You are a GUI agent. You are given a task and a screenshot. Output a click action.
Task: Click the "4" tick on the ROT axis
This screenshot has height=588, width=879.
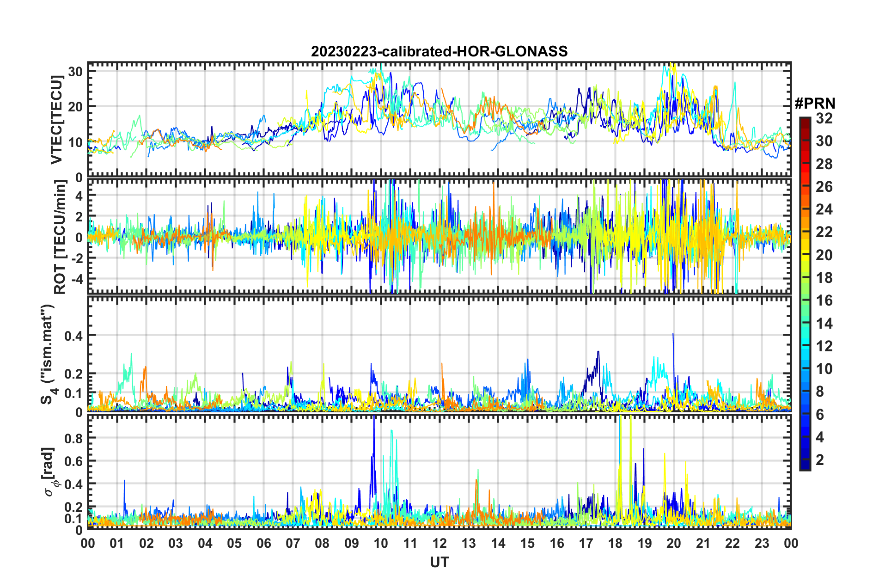point(79,196)
